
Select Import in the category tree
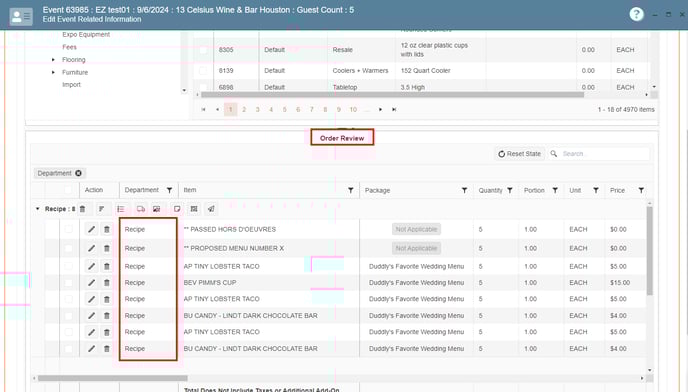point(72,85)
